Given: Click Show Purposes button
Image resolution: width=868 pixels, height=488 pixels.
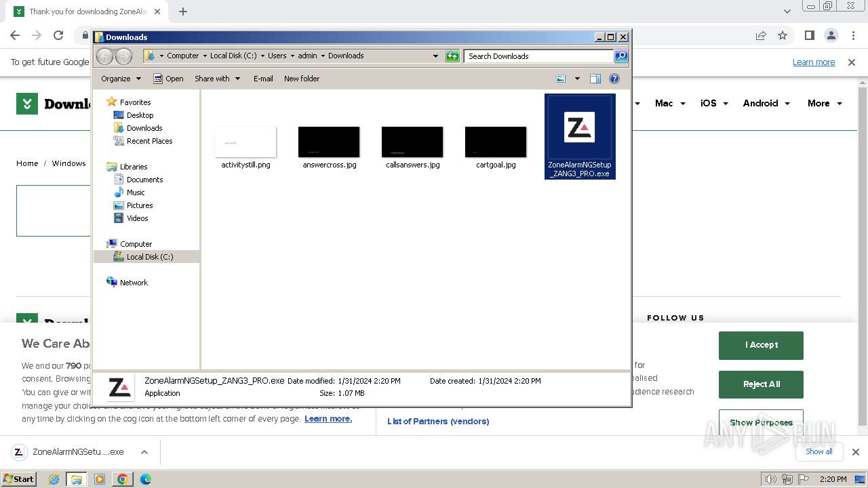Looking at the screenshot, I should click(761, 422).
